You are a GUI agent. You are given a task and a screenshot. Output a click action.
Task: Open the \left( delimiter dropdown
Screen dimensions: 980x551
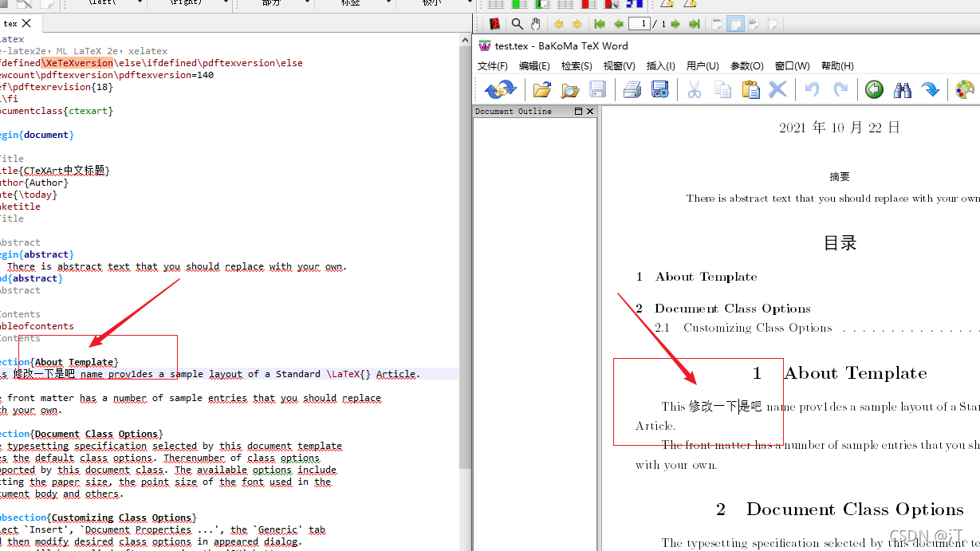(x=140, y=4)
